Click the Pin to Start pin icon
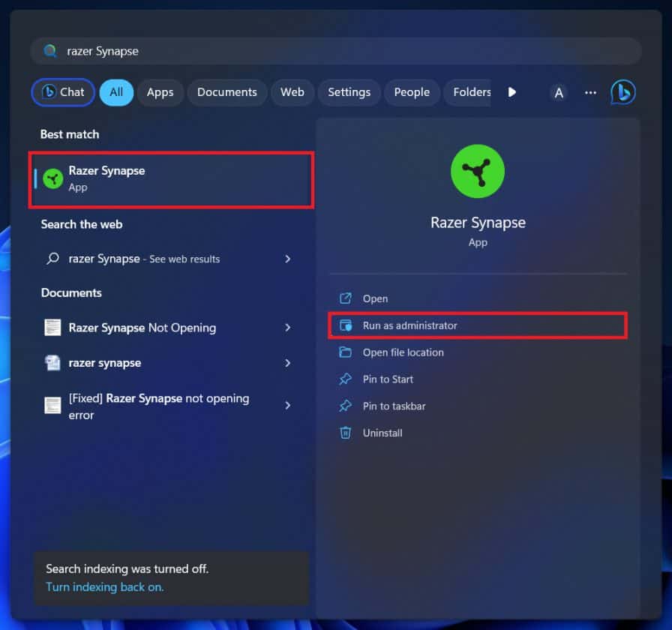 point(346,379)
